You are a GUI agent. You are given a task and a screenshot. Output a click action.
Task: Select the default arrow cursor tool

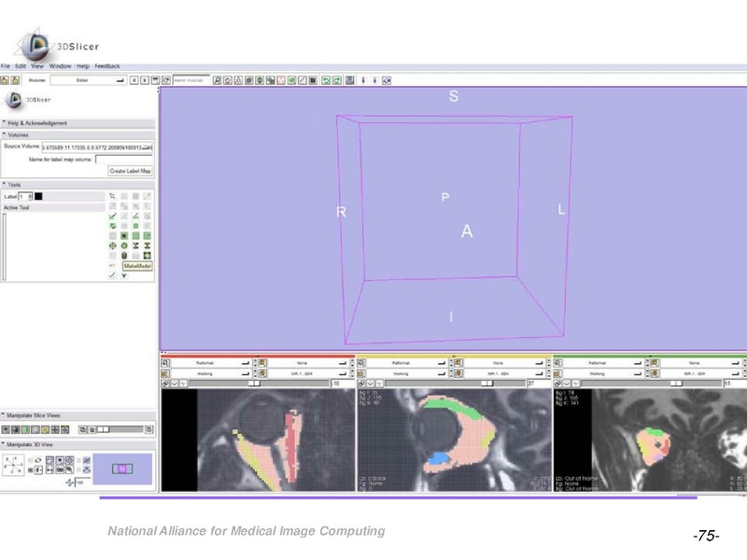pyautogui.click(x=112, y=196)
